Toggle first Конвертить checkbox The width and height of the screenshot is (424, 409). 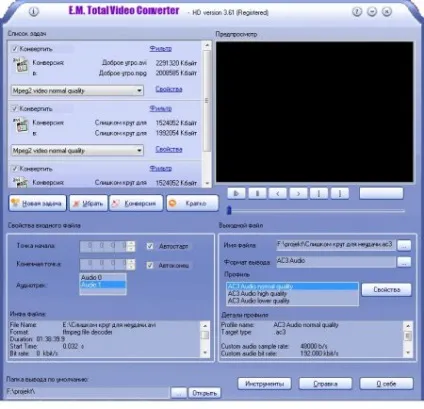[x=15, y=49]
